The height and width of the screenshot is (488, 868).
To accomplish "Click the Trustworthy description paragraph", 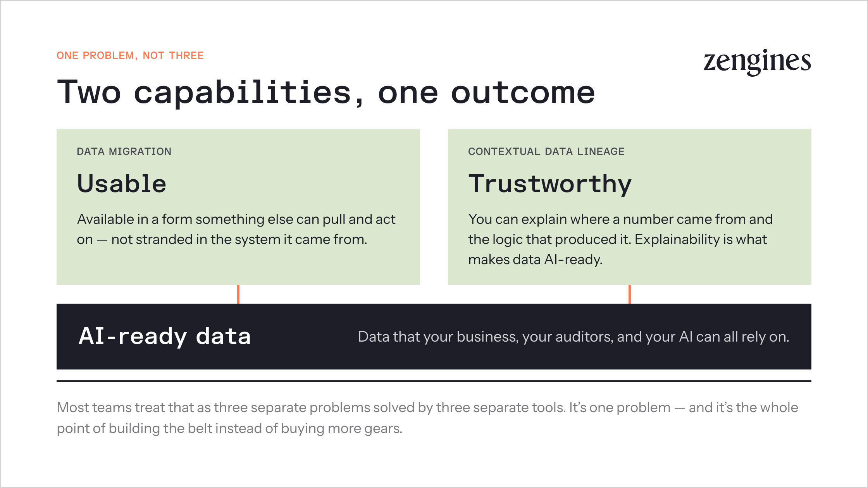I will pos(620,239).
